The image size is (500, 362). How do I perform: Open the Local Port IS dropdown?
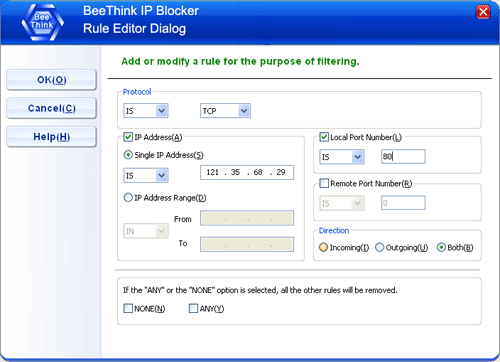coord(342,157)
